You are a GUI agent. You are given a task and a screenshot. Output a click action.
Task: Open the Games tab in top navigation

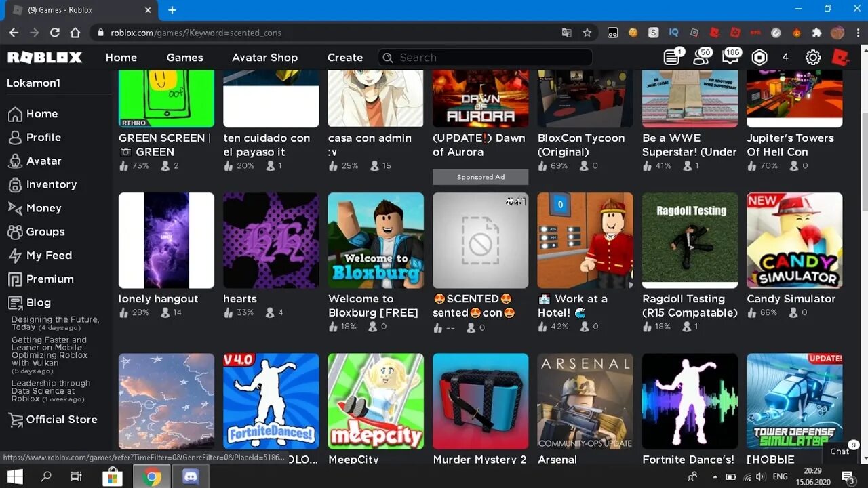pyautogui.click(x=185, y=58)
